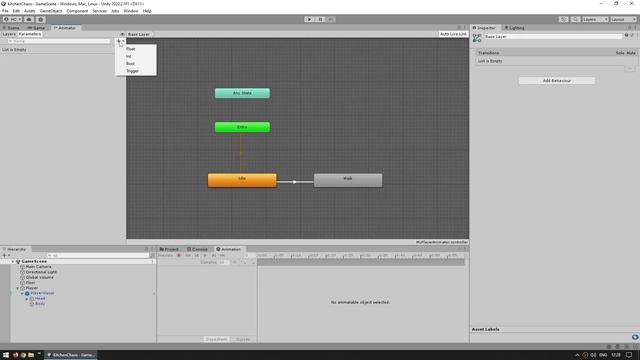Open the GameObject menu

pos(51,11)
